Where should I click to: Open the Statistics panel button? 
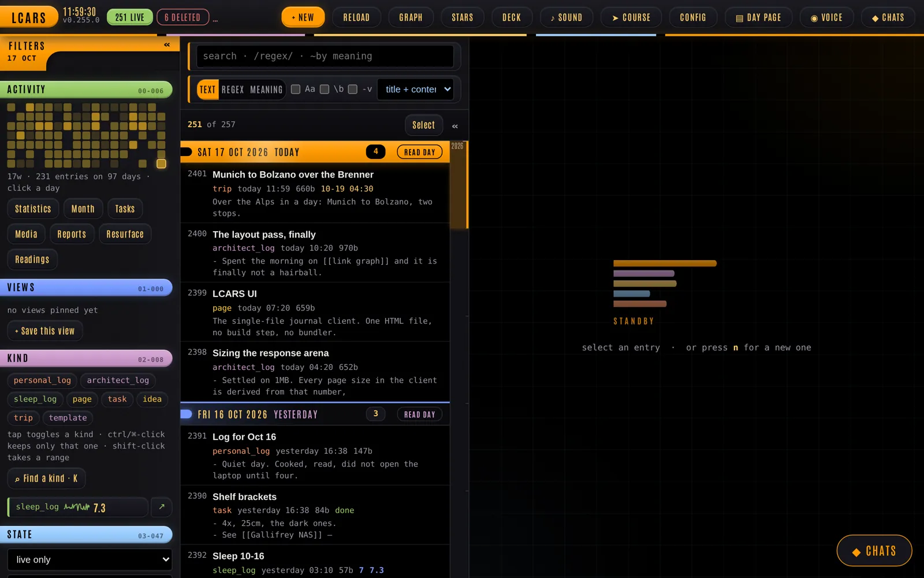33,209
